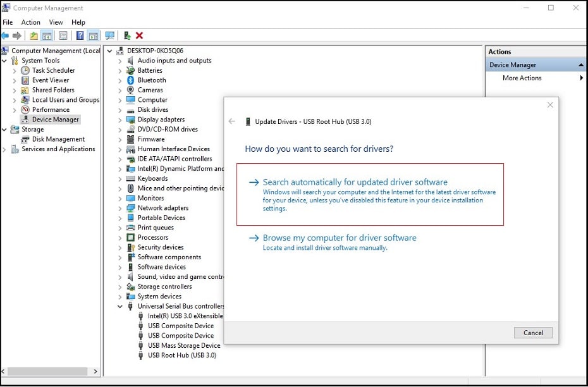Screen dimensions: 588x387
Task: Click the Batteries category icon
Action: click(x=130, y=70)
